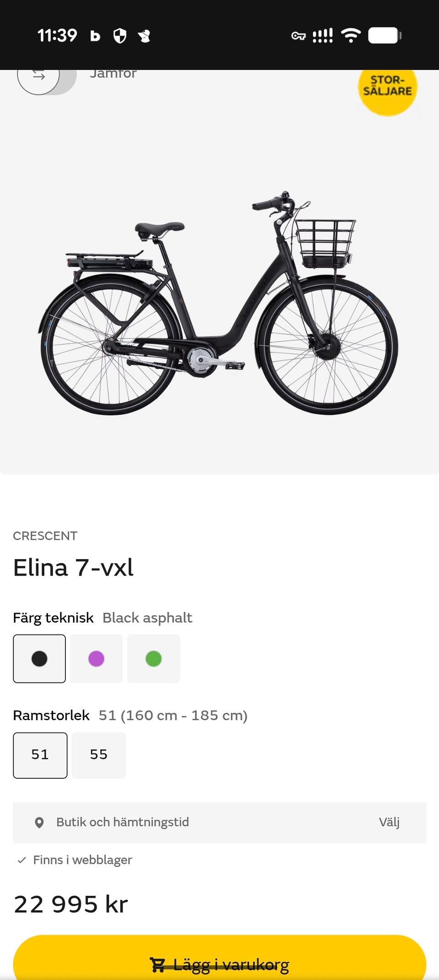
Task: Open Butik och hämtningstid selector
Action: tap(123, 822)
